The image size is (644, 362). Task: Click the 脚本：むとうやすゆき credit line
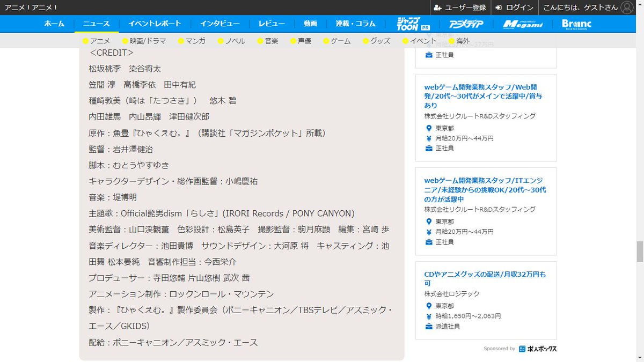[x=129, y=165]
